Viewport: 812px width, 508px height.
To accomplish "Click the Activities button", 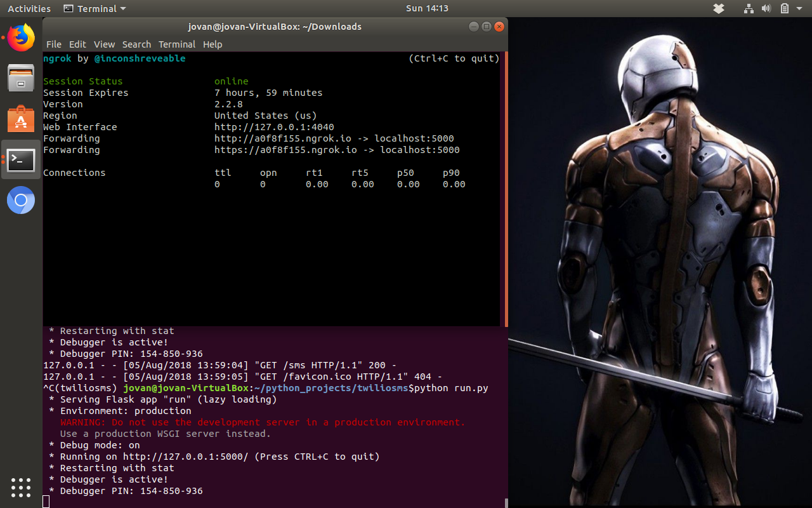I will (29, 9).
